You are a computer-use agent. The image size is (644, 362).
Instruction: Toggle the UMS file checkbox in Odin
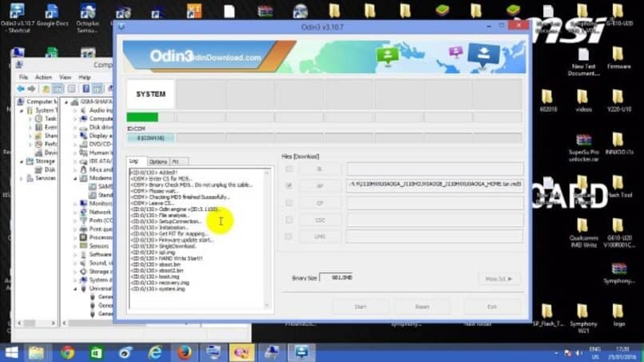[x=289, y=237]
